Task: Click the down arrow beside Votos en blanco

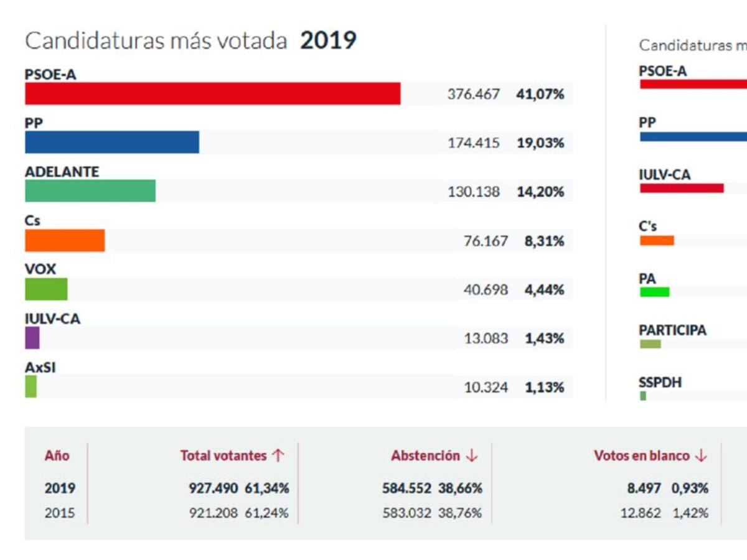Action: (701, 455)
